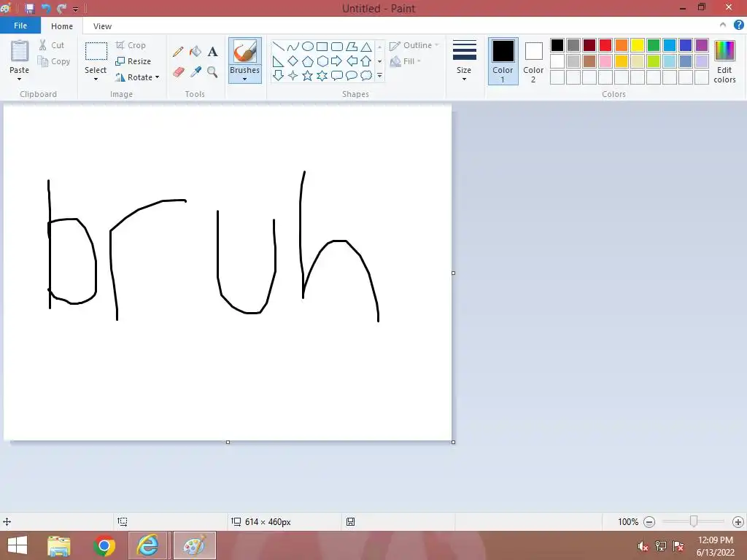
Task: Switch to the View tab
Action: click(102, 26)
